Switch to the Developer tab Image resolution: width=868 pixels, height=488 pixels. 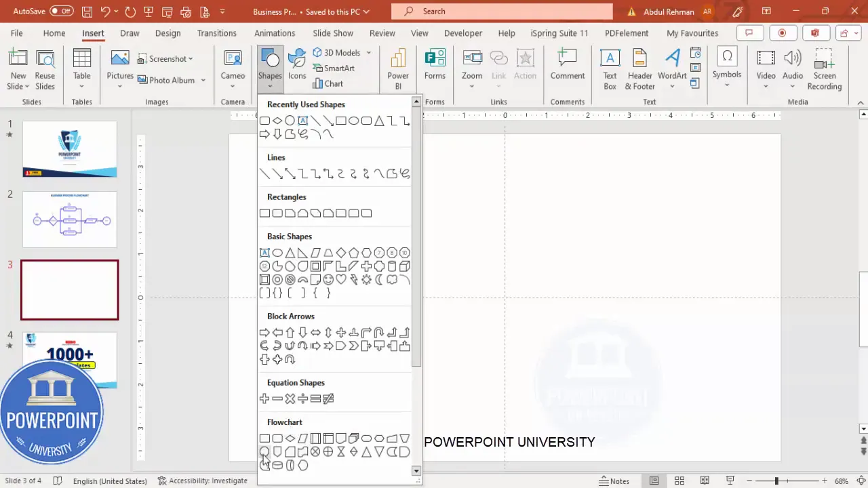point(463,33)
